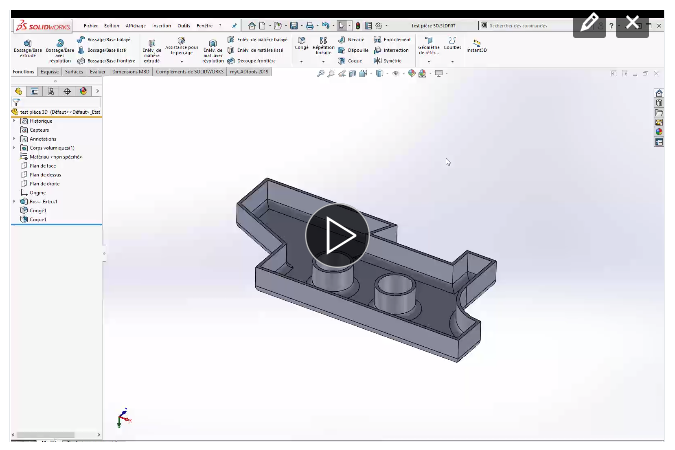Click the Open file icon
The height and width of the screenshot is (450, 675).
pyautogui.click(x=278, y=26)
